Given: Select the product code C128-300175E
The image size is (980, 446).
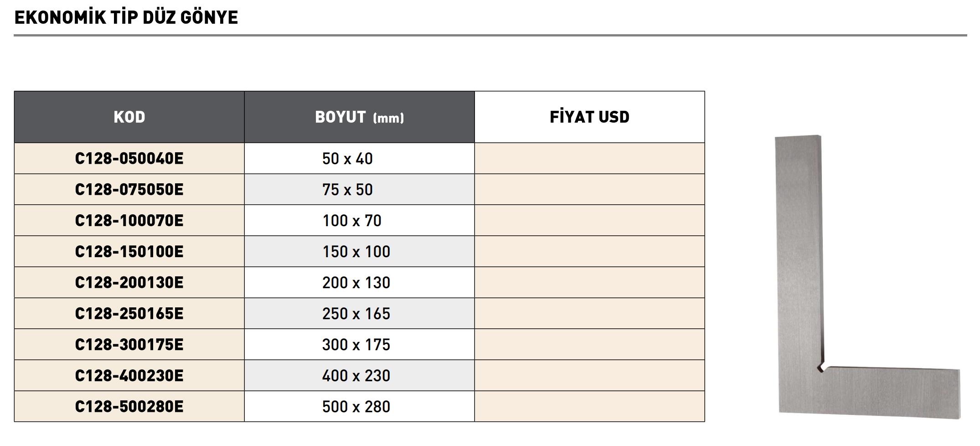Looking at the screenshot, I should (x=129, y=345).
